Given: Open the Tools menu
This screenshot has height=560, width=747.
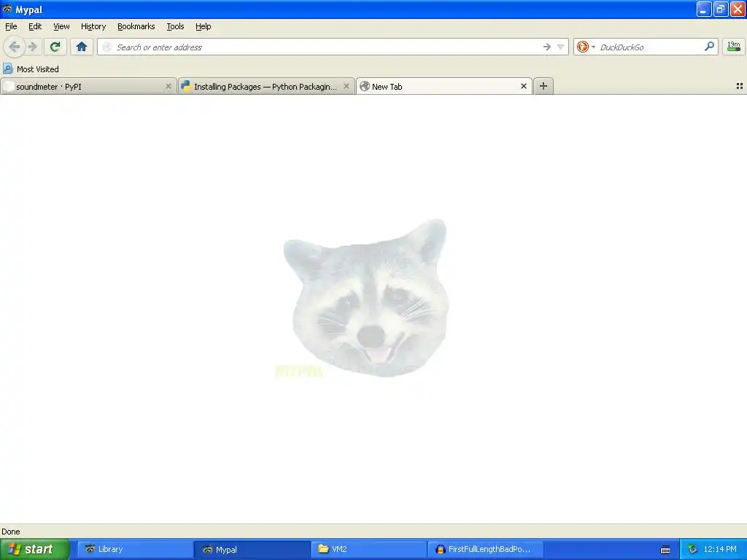Looking at the screenshot, I should click(175, 27).
